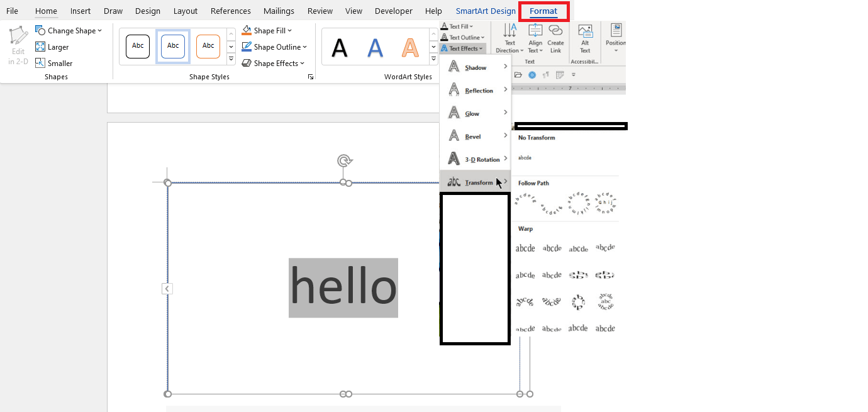Pick the orange-outline Abc shape style
The width and height of the screenshot is (868, 412).
tap(208, 46)
